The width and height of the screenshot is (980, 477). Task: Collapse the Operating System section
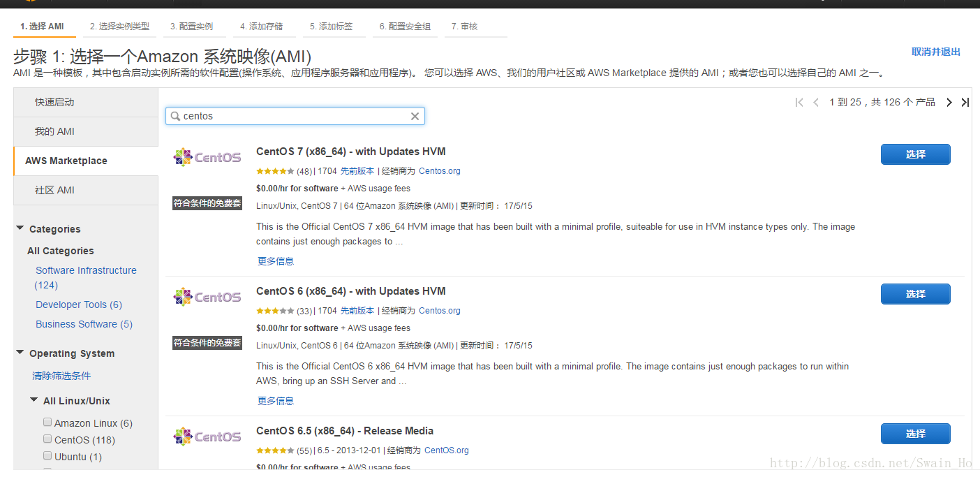(20, 353)
